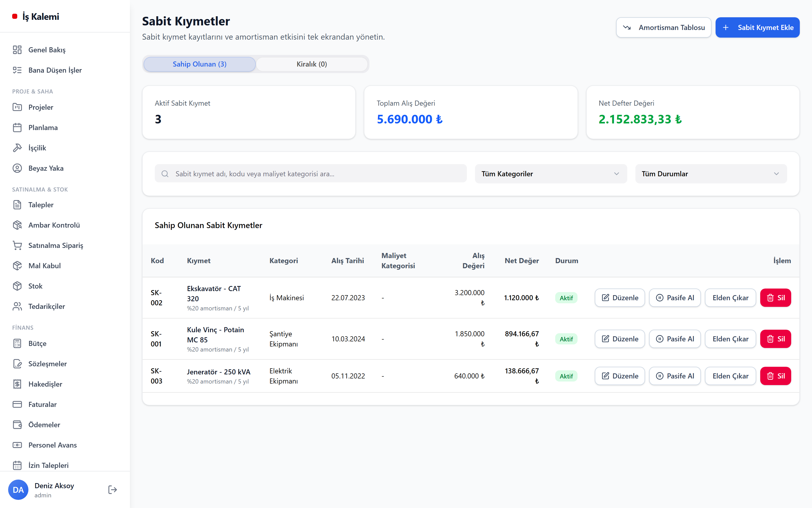Click the Planlama calendar icon
The image size is (812, 508).
17,127
